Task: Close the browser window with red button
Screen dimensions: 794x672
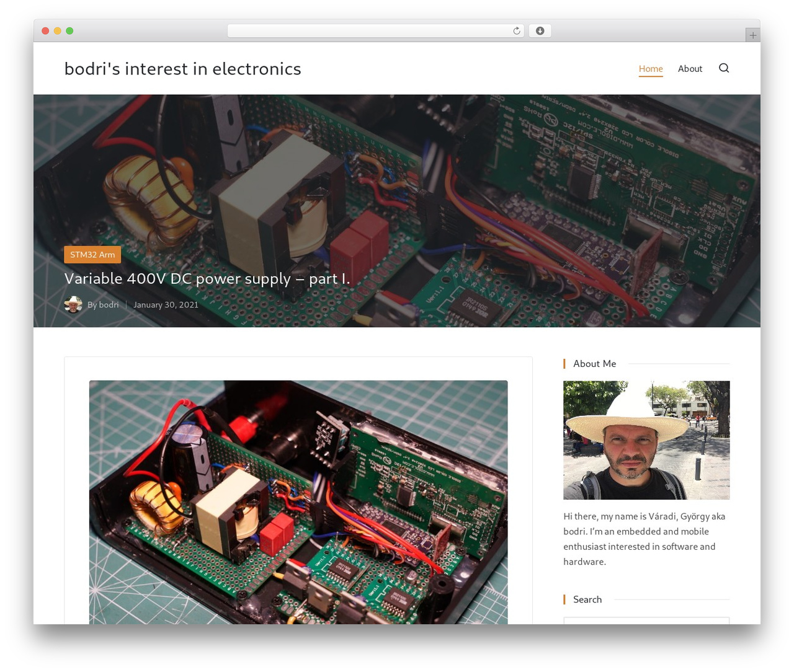Action: click(45, 31)
